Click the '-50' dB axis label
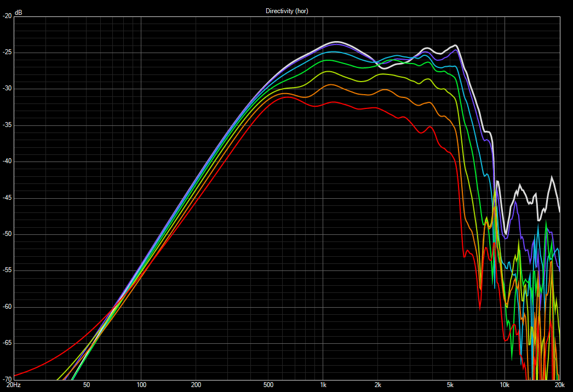The width and height of the screenshot is (573, 392). point(7,234)
